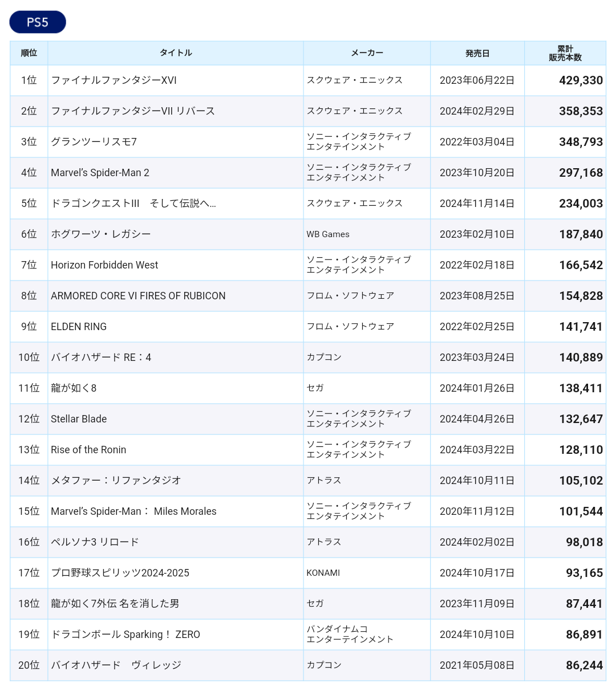Select the PS5 platform tab
Viewport: 616px width, 691px height.
point(38,22)
